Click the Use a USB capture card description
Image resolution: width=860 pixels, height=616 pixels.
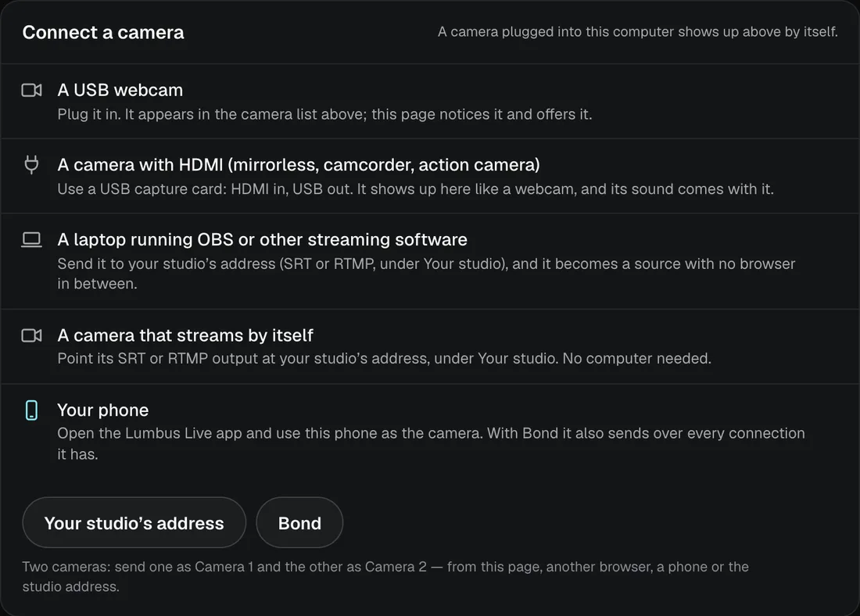tap(415, 189)
